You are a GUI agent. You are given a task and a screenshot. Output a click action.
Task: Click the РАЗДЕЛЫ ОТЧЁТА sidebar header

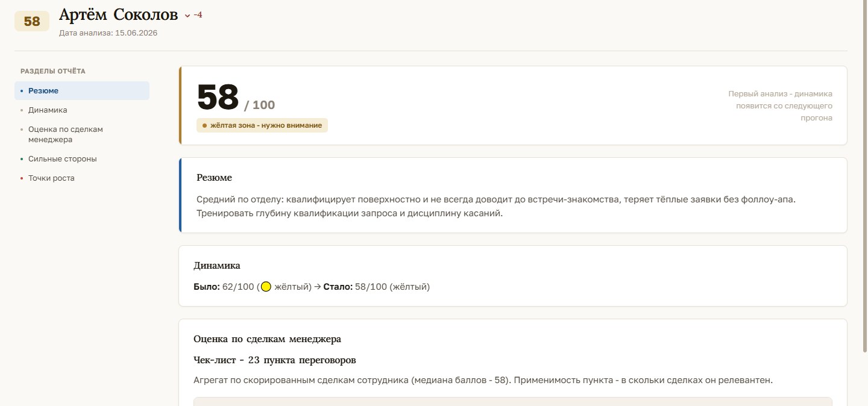pos(53,71)
